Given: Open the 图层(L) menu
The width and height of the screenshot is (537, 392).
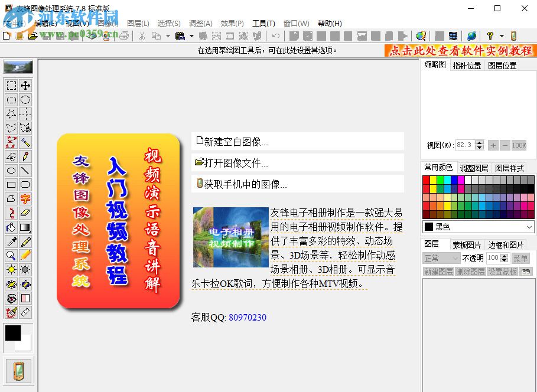Looking at the screenshot, I should (x=136, y=24).
